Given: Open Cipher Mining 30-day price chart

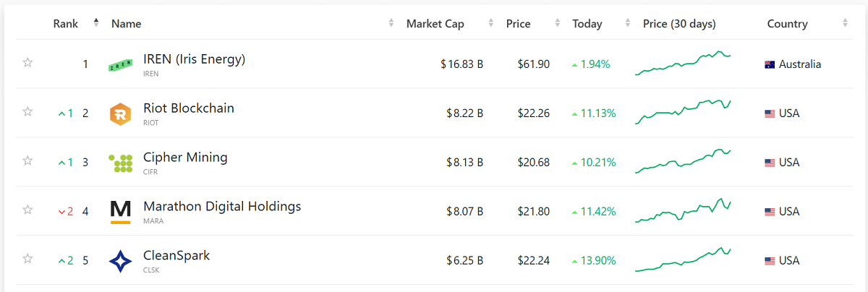Looking at the screenshot, I should point(683,162).
